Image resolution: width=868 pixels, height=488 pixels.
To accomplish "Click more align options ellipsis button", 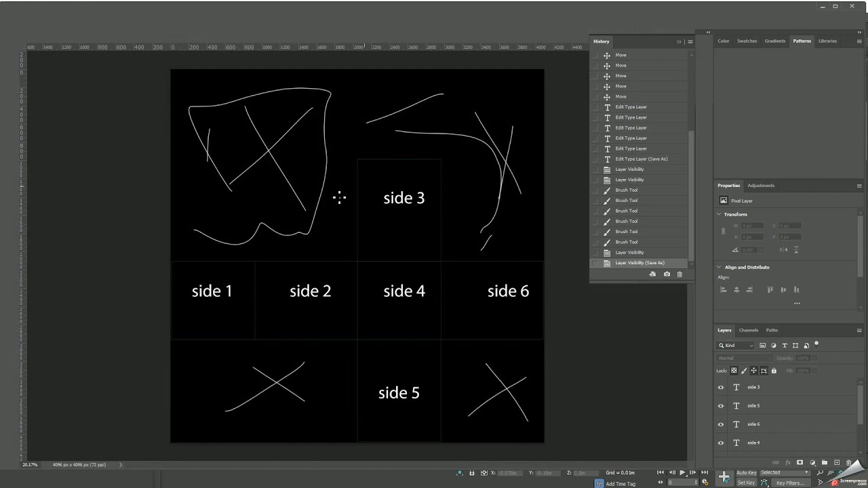I will (797, 303).
